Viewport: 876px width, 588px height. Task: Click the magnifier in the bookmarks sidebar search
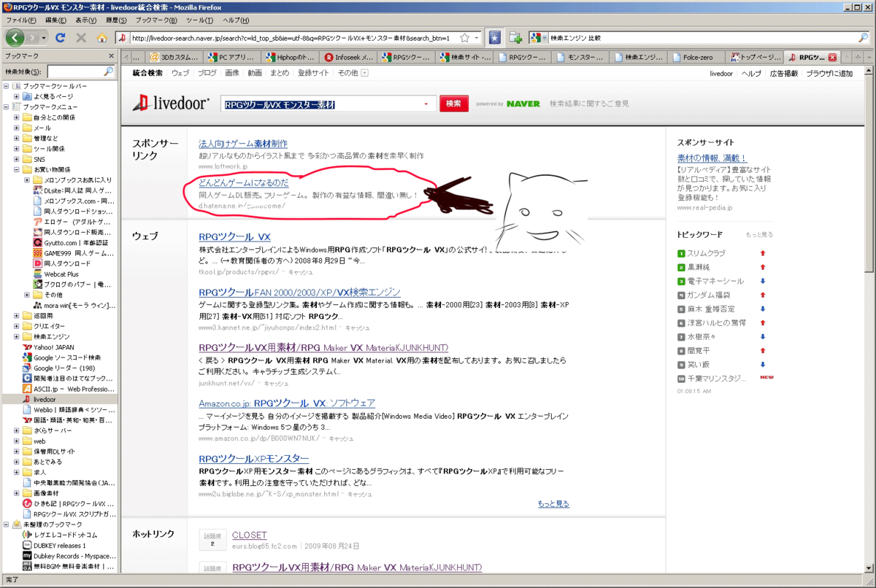[108, 71]
